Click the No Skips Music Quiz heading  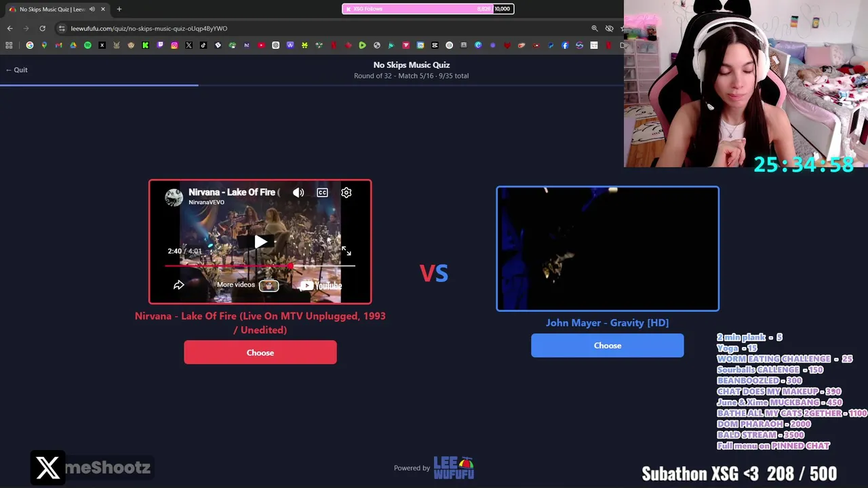412,65
